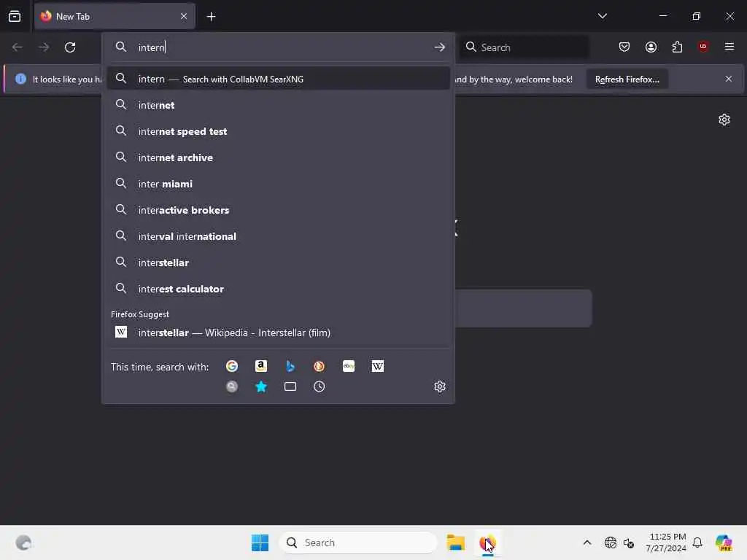
Task: Open search settings gear in dropdown
Action: point(440,386)
